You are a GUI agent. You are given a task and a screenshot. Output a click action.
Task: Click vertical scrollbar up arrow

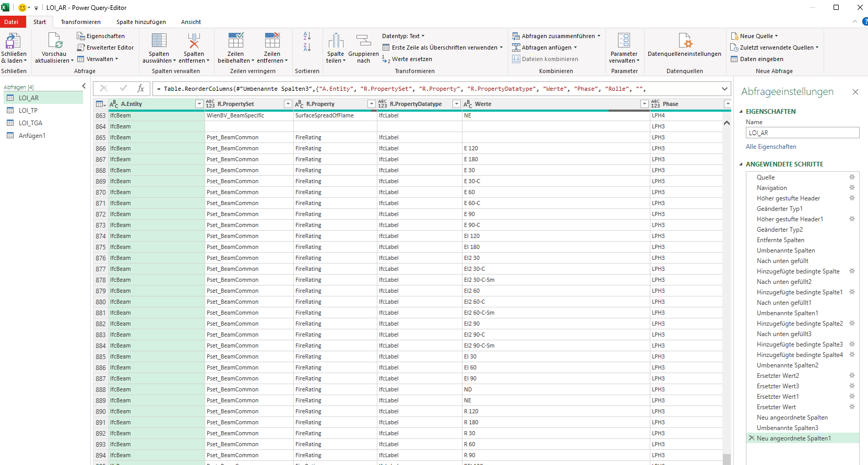coord(727,123)
